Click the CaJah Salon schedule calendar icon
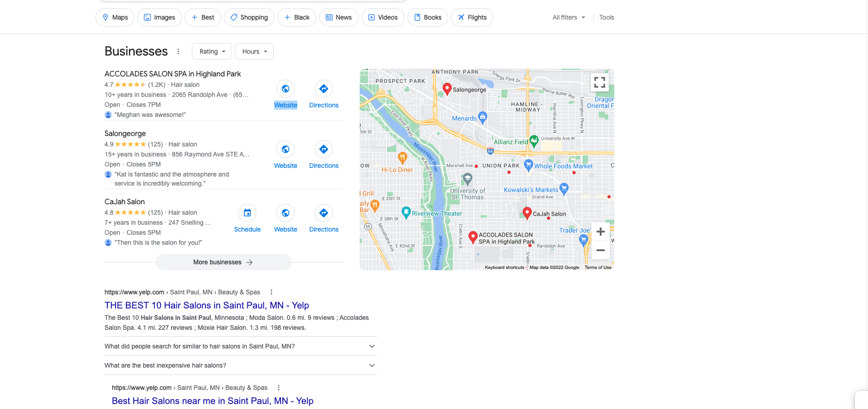 point(247,213)
